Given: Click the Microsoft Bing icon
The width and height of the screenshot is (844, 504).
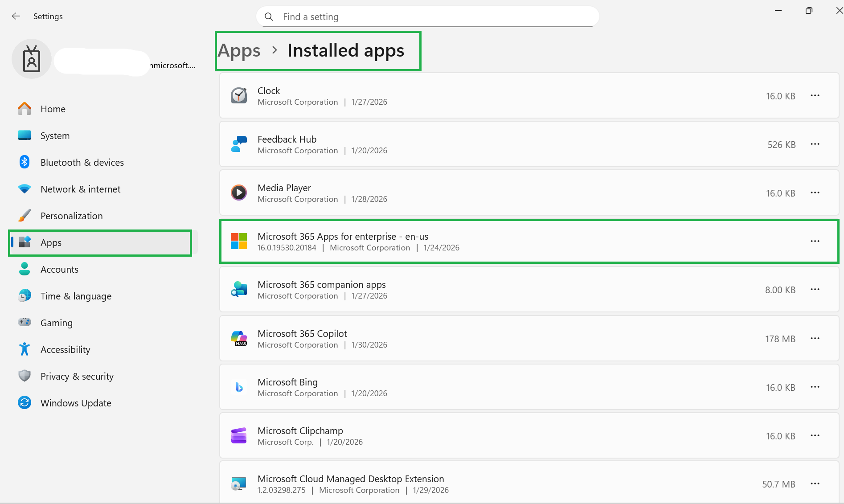Looking at the screenshot, I should [239, 387].
